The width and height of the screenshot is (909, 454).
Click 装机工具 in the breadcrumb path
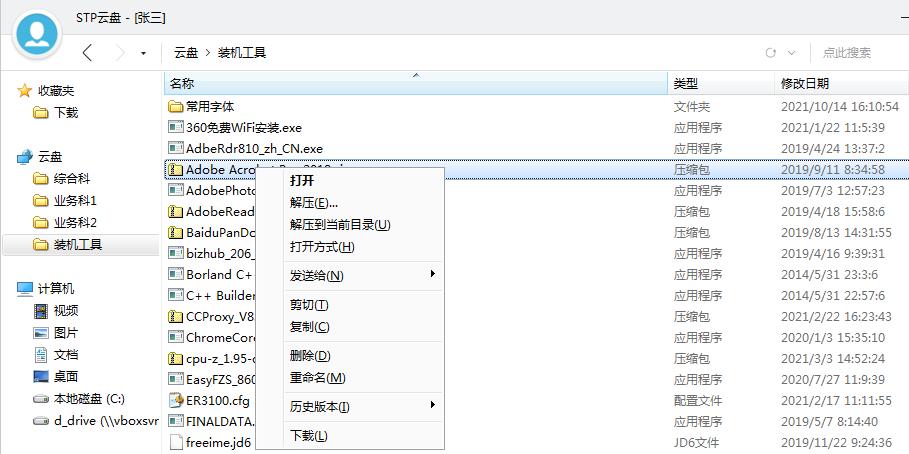(x=242, y=53)
